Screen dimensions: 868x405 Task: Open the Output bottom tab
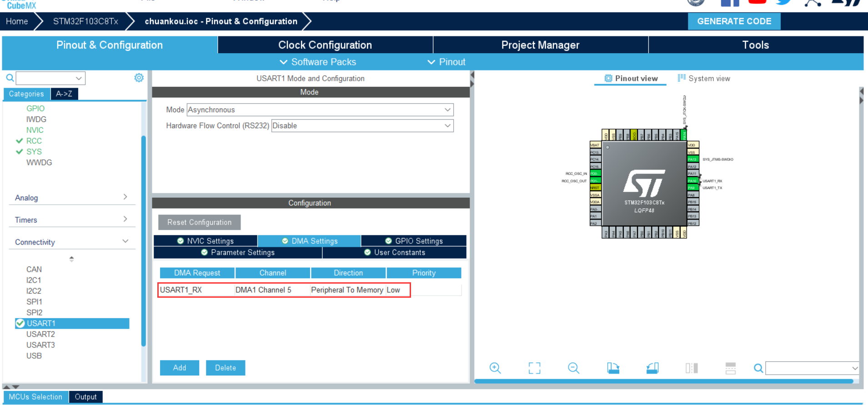[86, 397]
